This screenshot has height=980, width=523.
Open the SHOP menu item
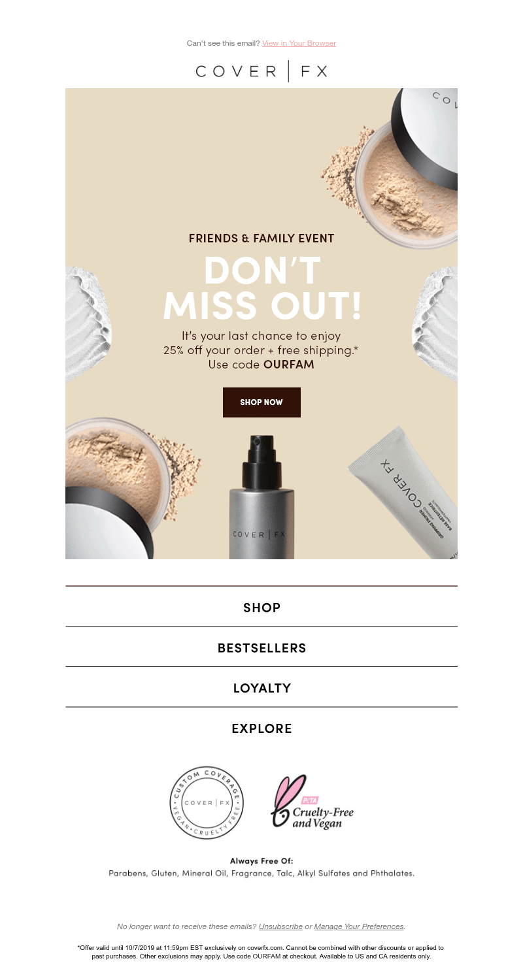(261, 607)
